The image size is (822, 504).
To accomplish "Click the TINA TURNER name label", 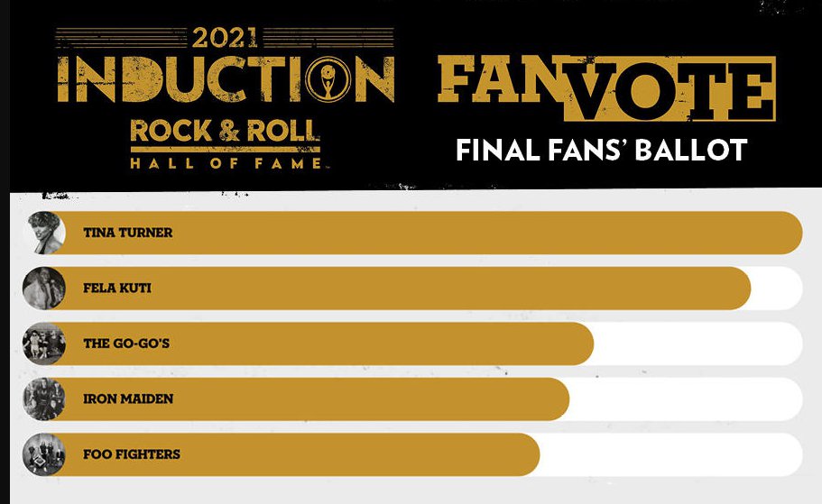I will click(x=127, y=233).
